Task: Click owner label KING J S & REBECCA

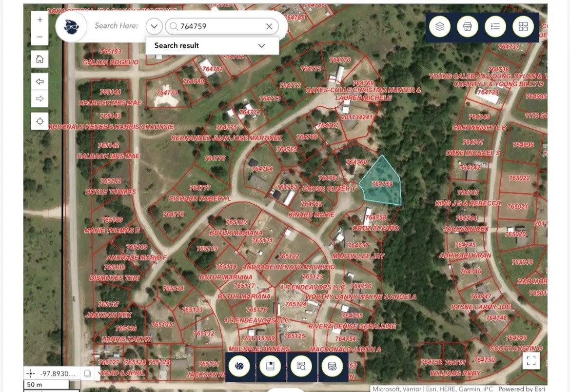Action: tap(468, 203)
